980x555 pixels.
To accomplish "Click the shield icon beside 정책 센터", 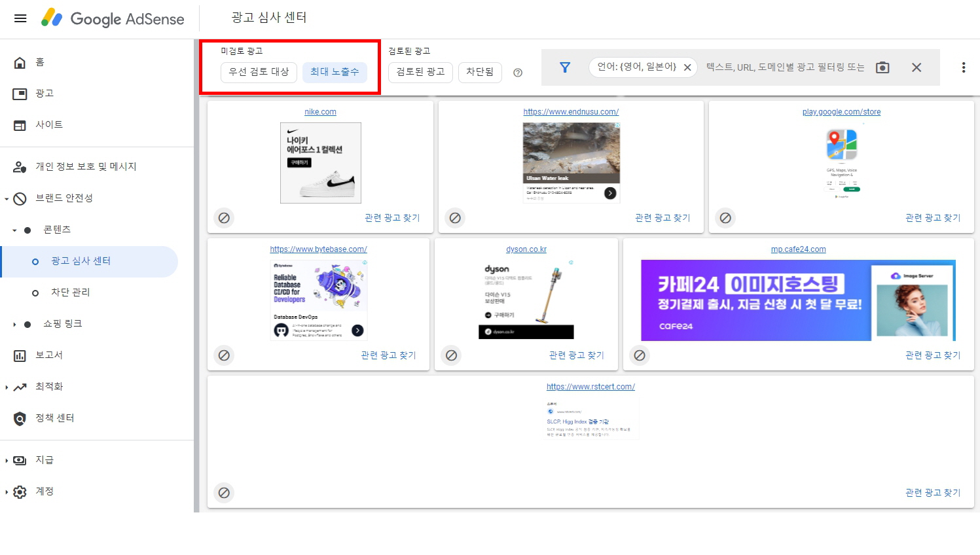I will (x=20, y=418).
